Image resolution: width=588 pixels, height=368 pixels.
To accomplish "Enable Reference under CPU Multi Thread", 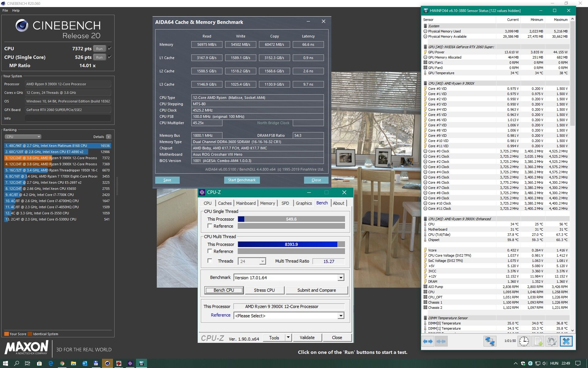I will 210,251.
